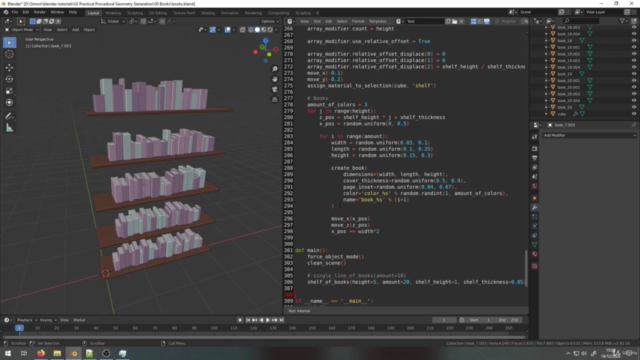The image size is (640, 360).
Task: Open text file folder icon in text editor
Action: pos(455,21)
